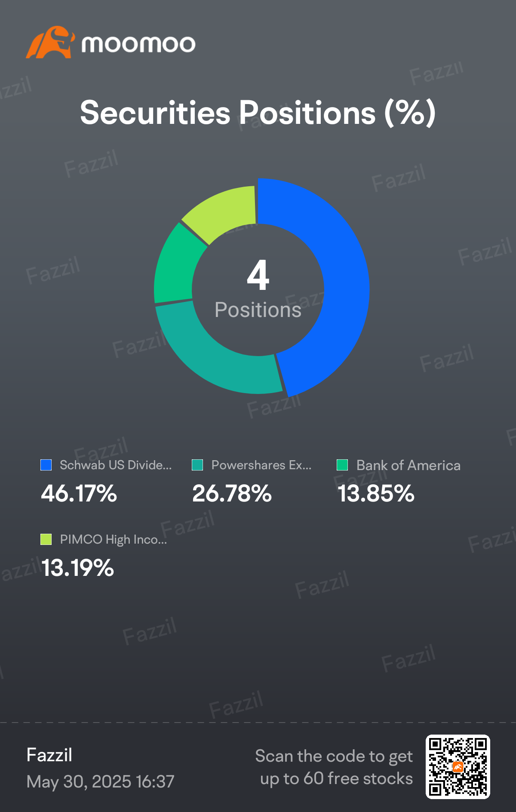Click the Fazzil username in the footer

[49, 755]
